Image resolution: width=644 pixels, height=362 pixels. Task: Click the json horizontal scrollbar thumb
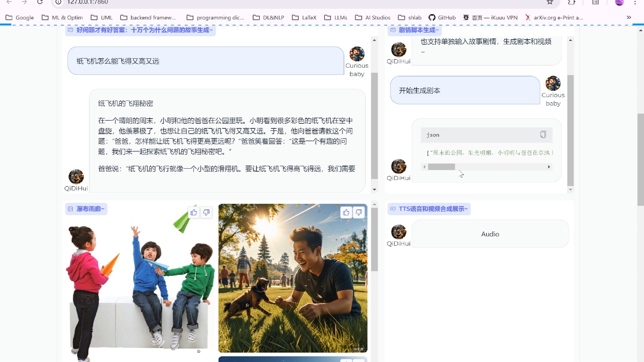click(x=441, y=167)
